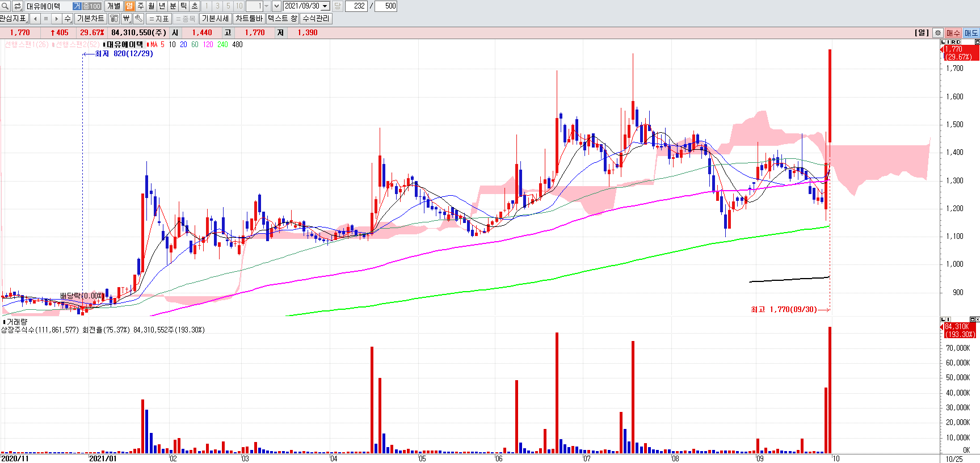Click the 84,310K volume value tag
Viewport: 980px width, 463px height.
[x=959, y=330]
